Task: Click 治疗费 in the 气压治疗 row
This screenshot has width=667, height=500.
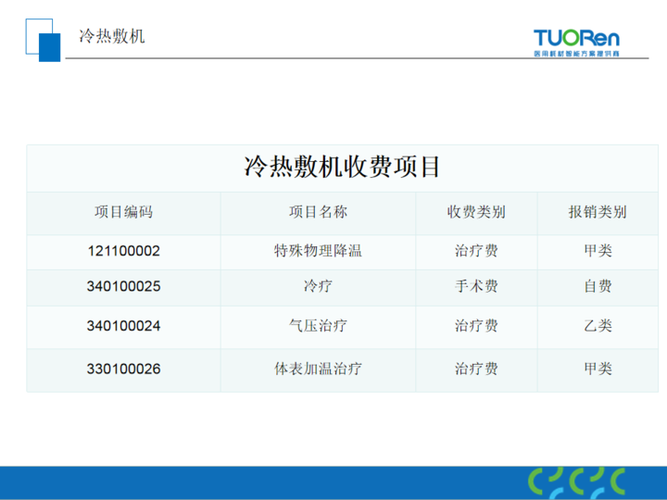Action: tap(476, 326)
